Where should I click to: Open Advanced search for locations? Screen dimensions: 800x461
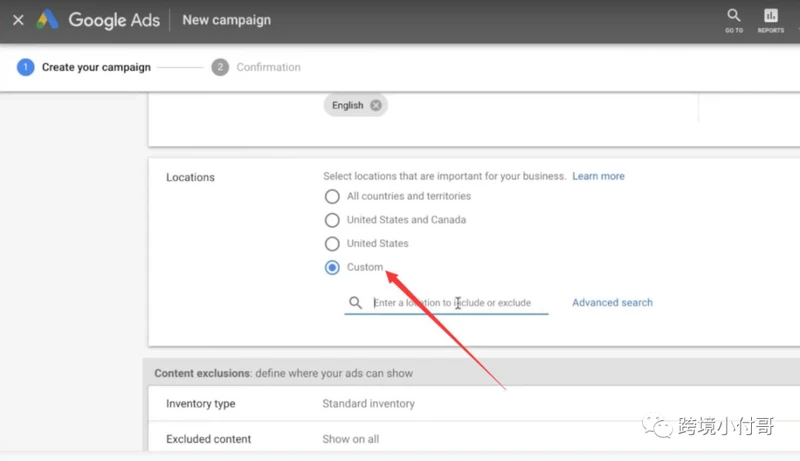point(612,302)
